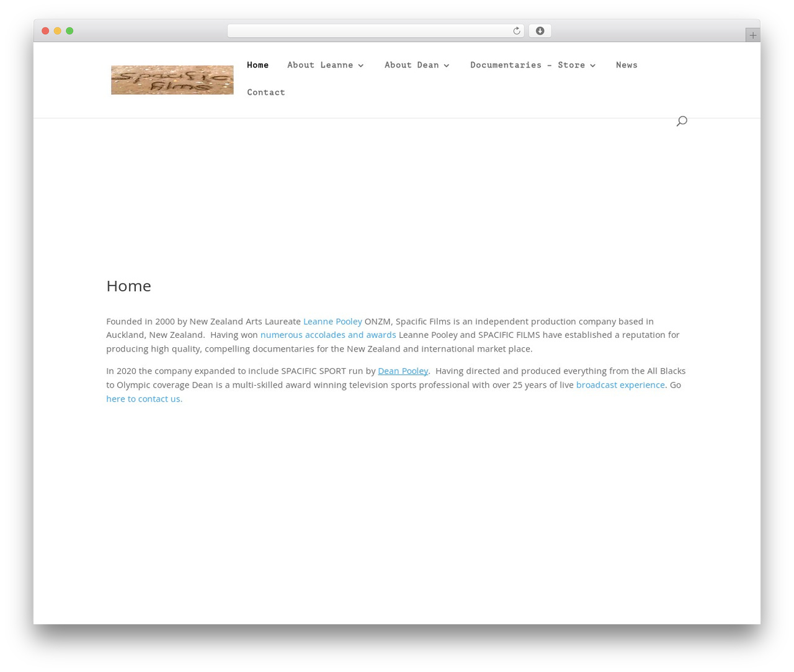Expand the Documentaries – Store submenu chevron
794x672 pixels.
[x=593, y=66]
